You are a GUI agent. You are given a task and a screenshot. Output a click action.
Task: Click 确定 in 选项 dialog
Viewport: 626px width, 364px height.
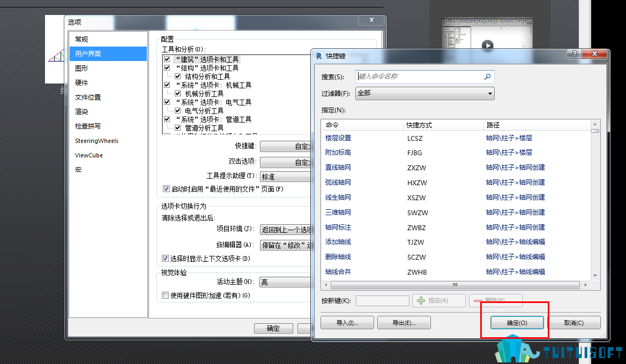273,328
